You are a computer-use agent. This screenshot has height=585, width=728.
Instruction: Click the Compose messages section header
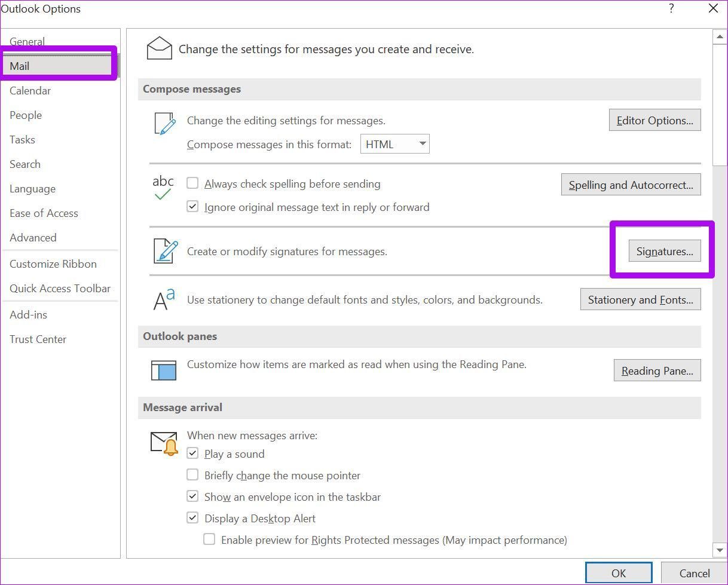click(419, 89)
